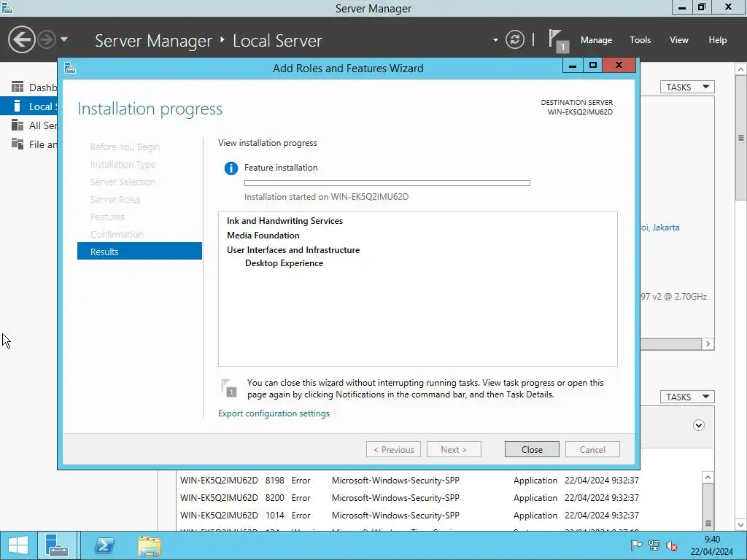Open File Explorer from the taskbar

point(150,545)
